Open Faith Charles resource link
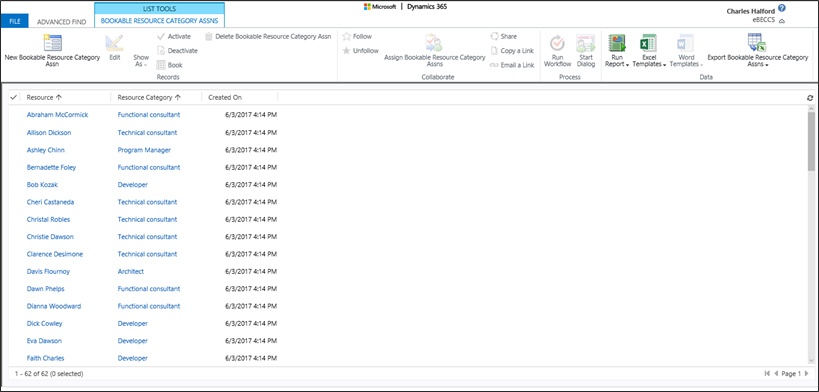Viewport: 819px width, 392px height. 45,359
